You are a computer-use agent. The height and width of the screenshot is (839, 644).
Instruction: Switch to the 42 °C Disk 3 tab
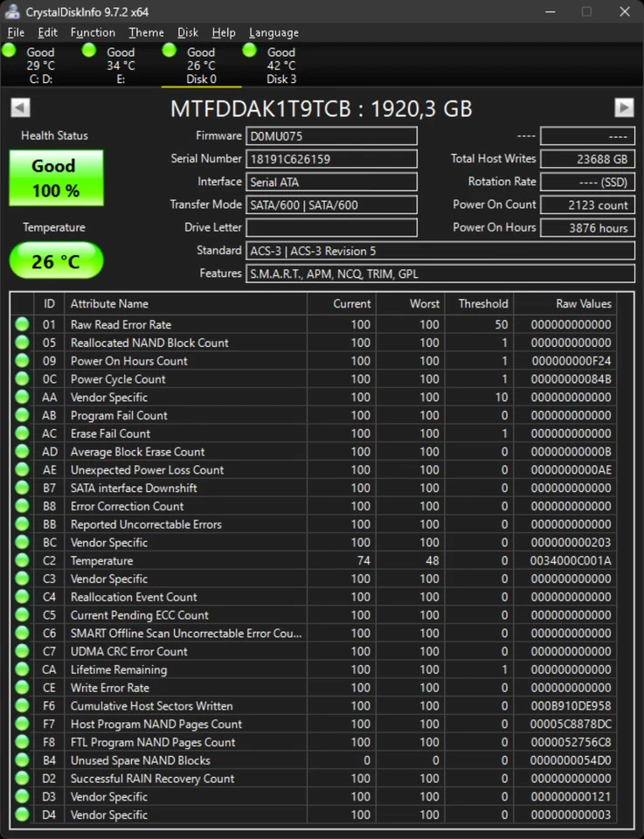[281, 66]
